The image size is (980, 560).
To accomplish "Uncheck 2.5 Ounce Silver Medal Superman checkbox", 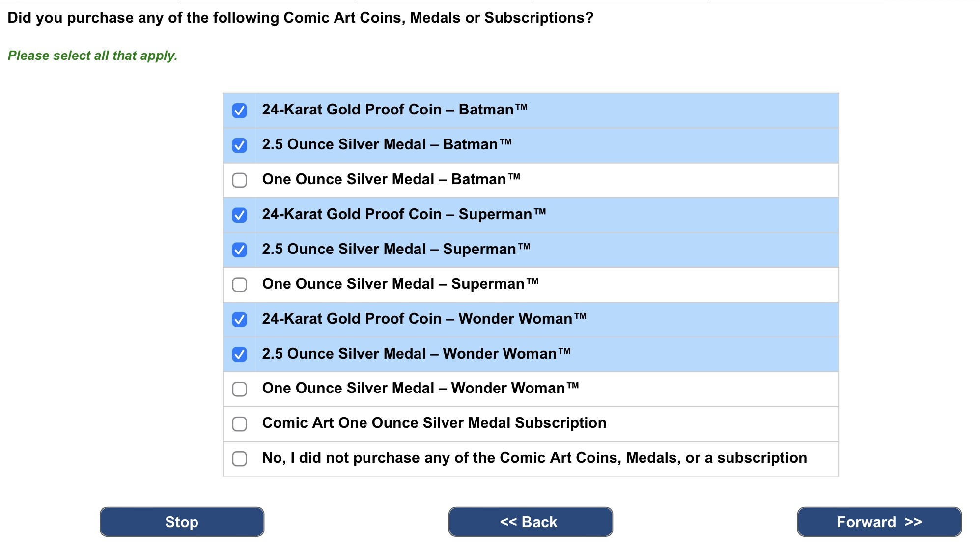I will click(x=239, y=250).
